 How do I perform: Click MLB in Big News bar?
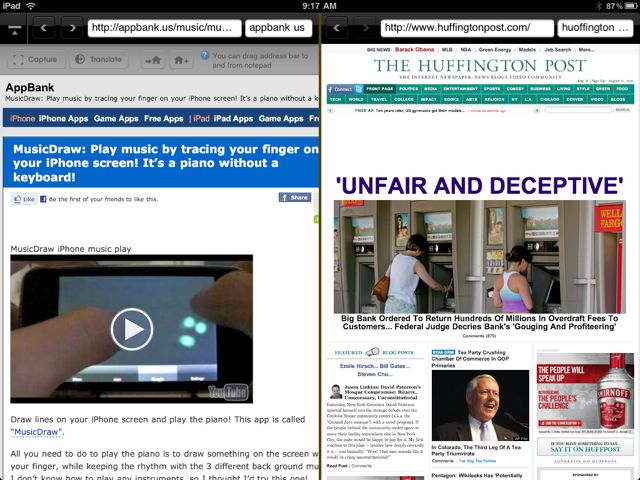(x=447, y=49)
